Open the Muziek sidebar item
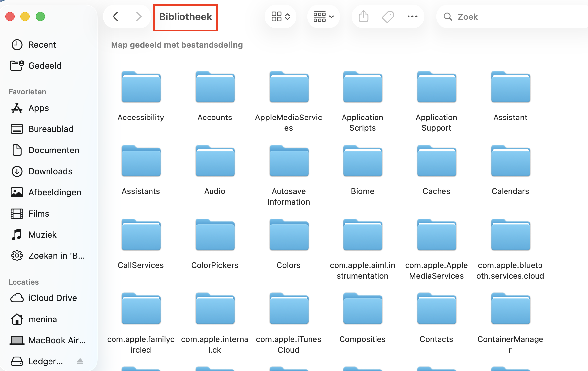 coord(42,234)
